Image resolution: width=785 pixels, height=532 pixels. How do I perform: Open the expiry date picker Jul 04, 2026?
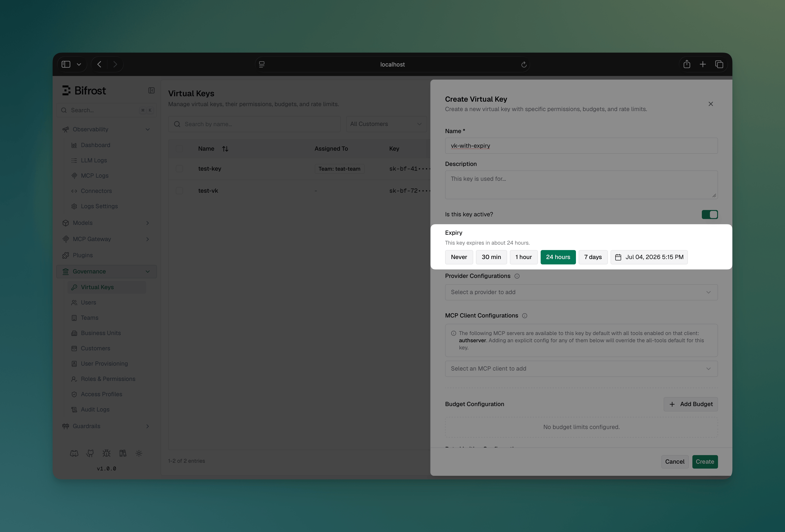(649, 257)
